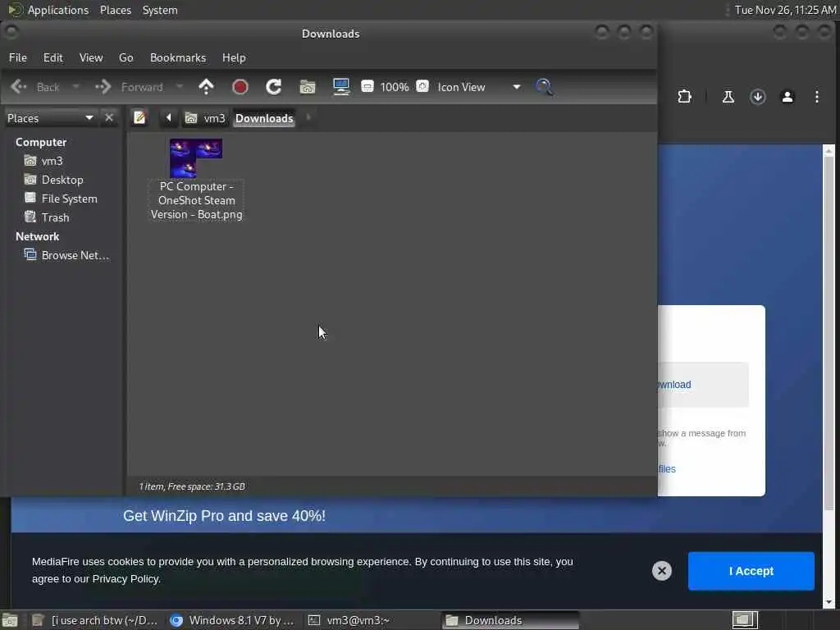The image size is (840, 630).
Task: Reload the Downloads folder
Action: [x=274, y=87]
